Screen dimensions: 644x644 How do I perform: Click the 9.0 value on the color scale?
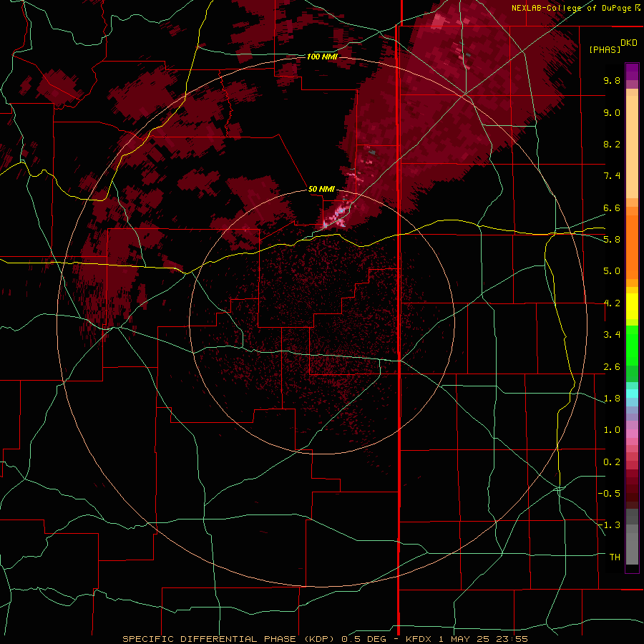click(612, 112)
